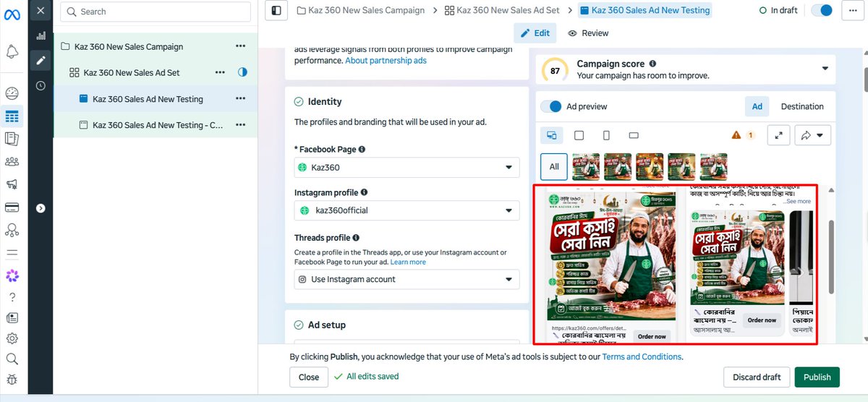Viewport: 868px width, 402px height.
Task: Open the Terms and Conditions link
Action: click(642, 356)
